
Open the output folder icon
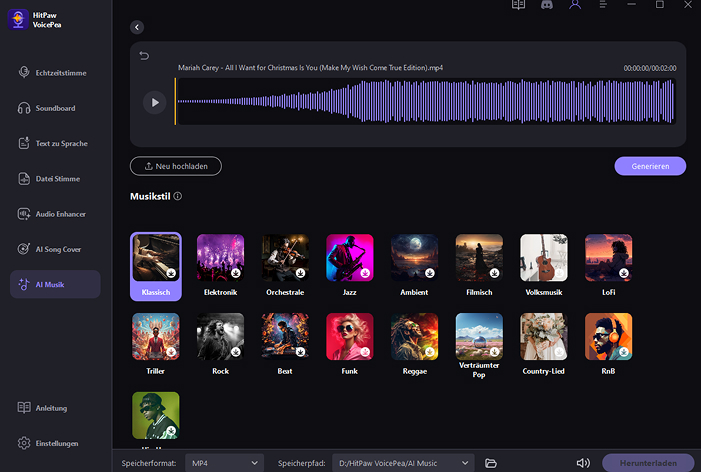[x=491, y=463]
